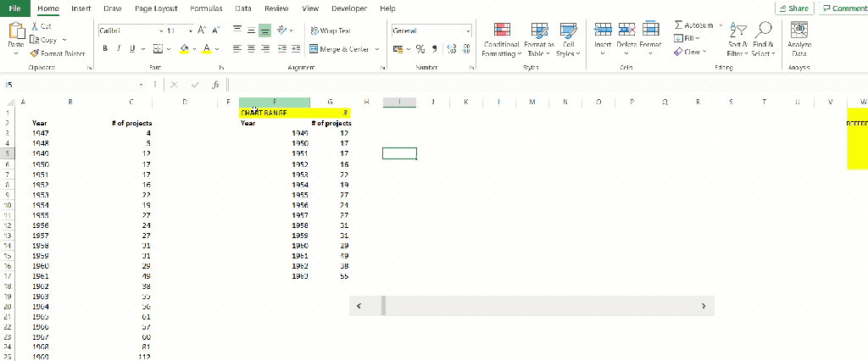Open the Comments button

point(843,8)
